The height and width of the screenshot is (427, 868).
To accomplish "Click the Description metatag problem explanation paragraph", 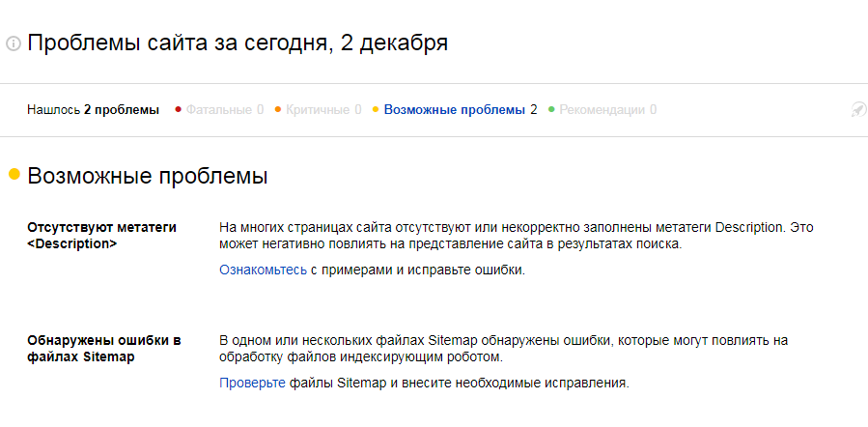I will pyautogui.click(x=516, y=236).
